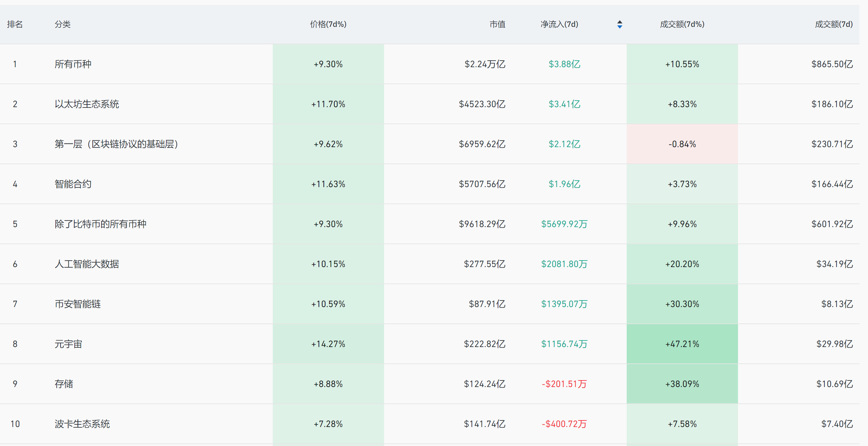Click market cap $87.91亿
The height and width of the screenshot is (446, 868).
click(x=487, y=304)
